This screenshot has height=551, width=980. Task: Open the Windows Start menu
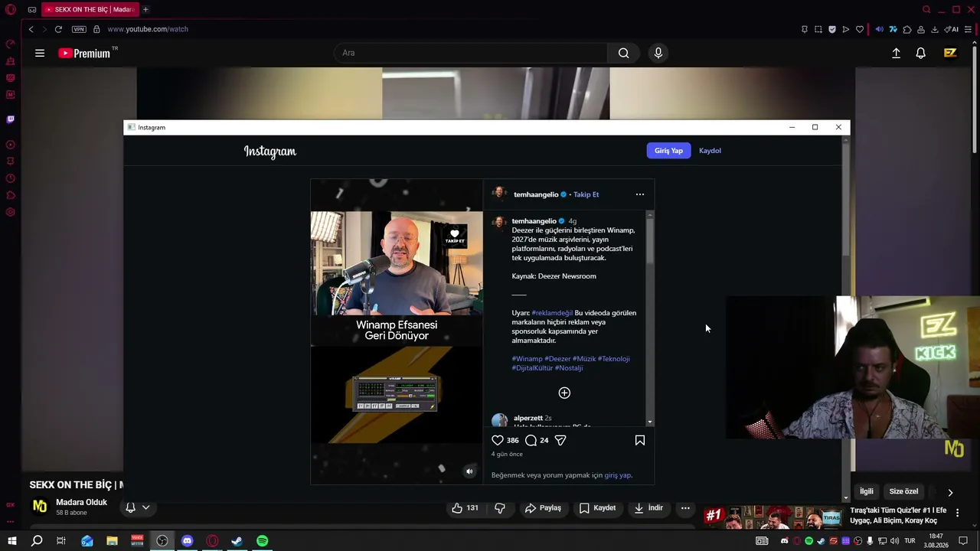click(x=12, y=541)
